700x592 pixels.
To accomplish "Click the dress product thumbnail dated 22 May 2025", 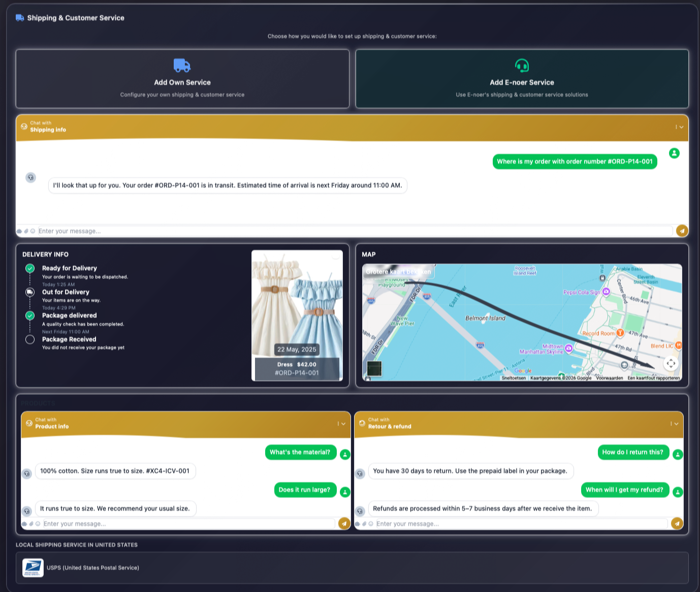I will 297,315.
